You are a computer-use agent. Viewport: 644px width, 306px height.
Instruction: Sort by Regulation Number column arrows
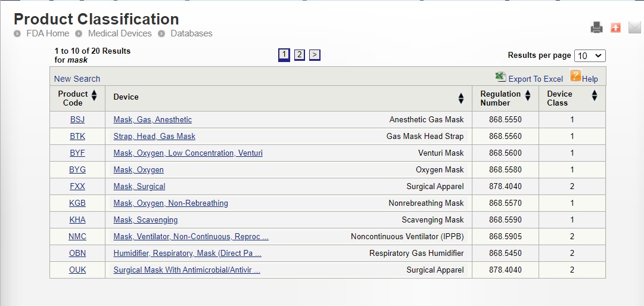pyautogui.click(x=527, y=95)
